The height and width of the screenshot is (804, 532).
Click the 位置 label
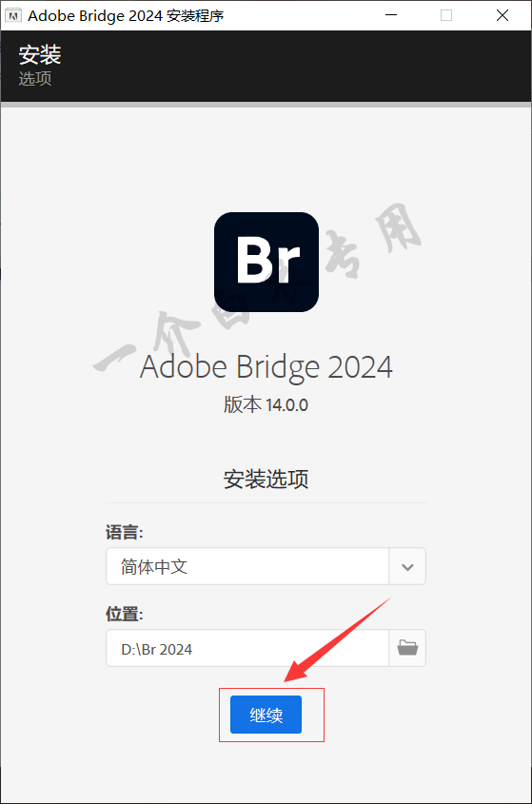124,614
